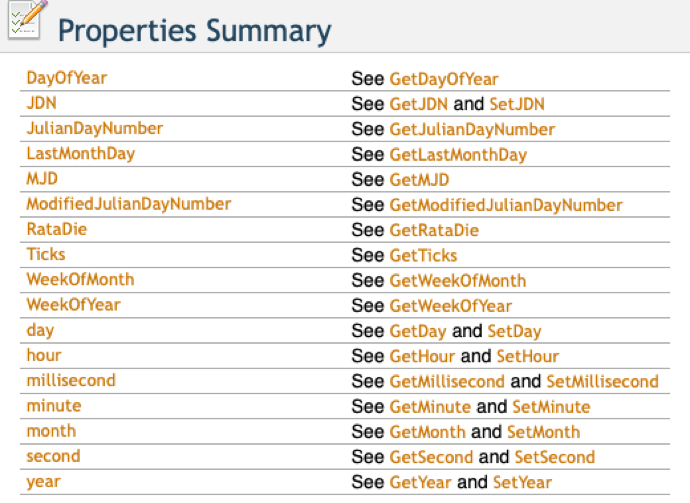Open the SetJDN method link
The width and height of the screenshot is (690, 503).
click(x=516, y=104)
